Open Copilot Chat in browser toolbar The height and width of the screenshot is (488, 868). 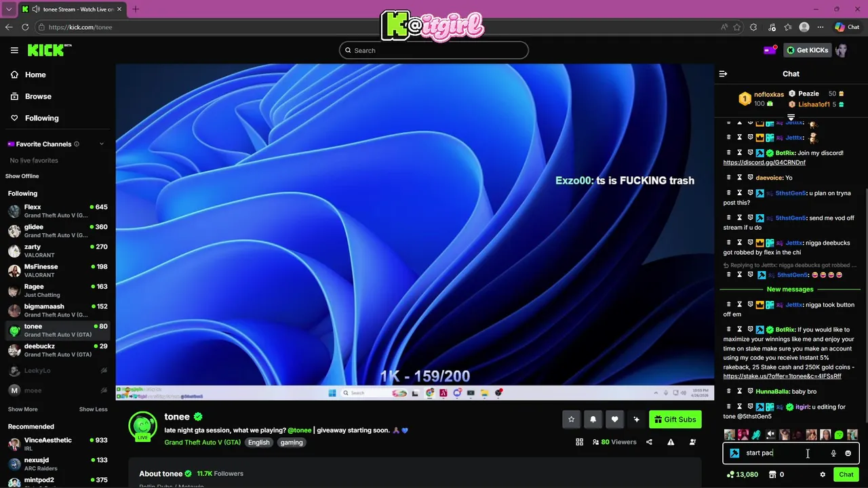(847, 27)
